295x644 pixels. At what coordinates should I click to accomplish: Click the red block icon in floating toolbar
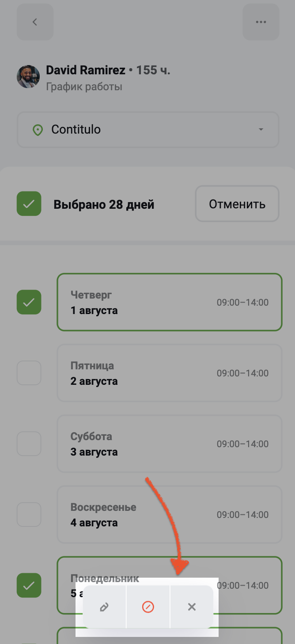tap(148, 607)
